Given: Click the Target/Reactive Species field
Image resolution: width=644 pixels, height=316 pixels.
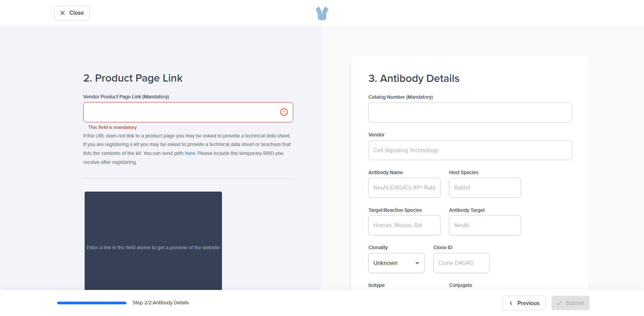Looking at the screenshot, I should (x=404, y=225).
